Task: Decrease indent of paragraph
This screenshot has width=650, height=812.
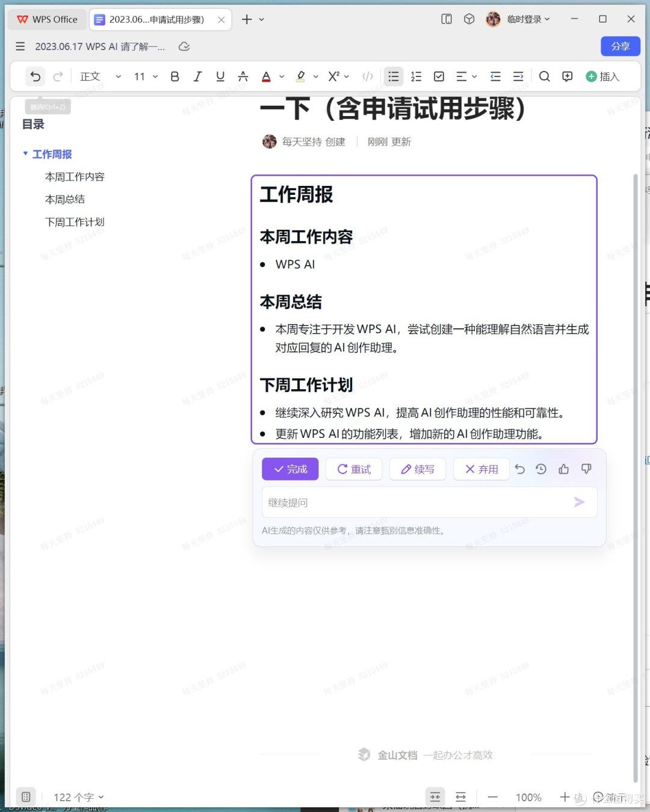Action: [x=495, y=76]
